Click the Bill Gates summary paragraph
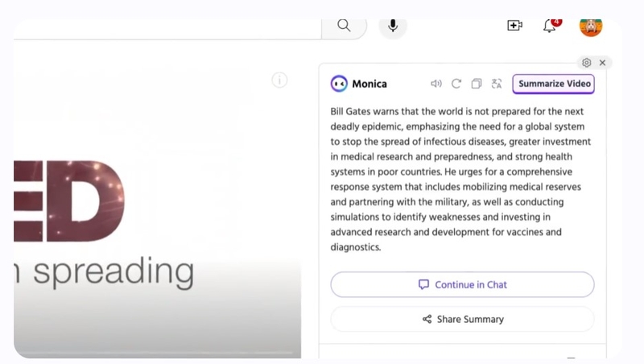This screenshot has height=364, width=644. pyautogui.click(x=461, y=179)
